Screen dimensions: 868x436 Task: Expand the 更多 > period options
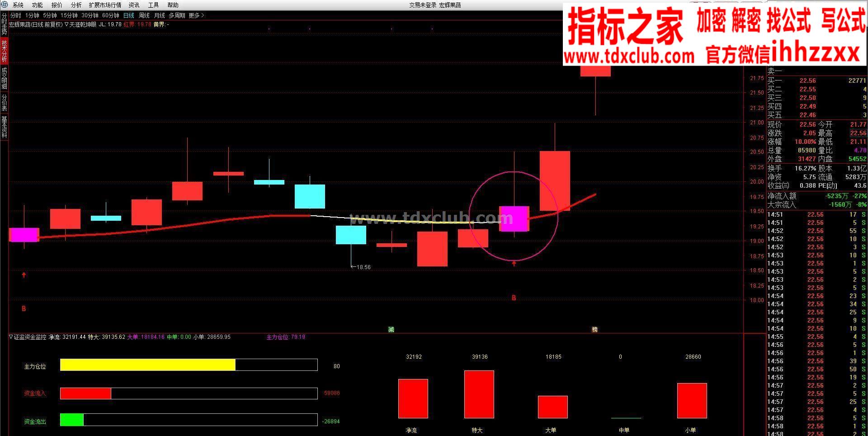tap(197, 15)
